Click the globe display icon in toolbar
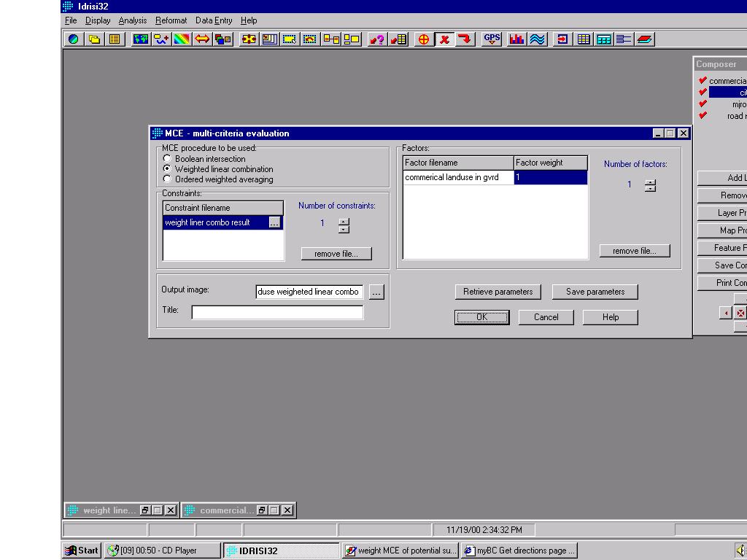Screen dimensions: 747x560 tap(73, 39)
